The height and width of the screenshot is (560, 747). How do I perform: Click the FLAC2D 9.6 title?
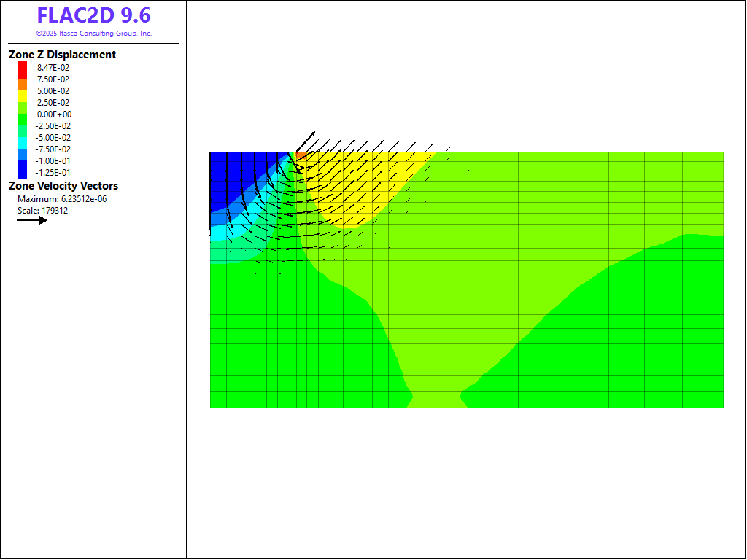(93, 15)
